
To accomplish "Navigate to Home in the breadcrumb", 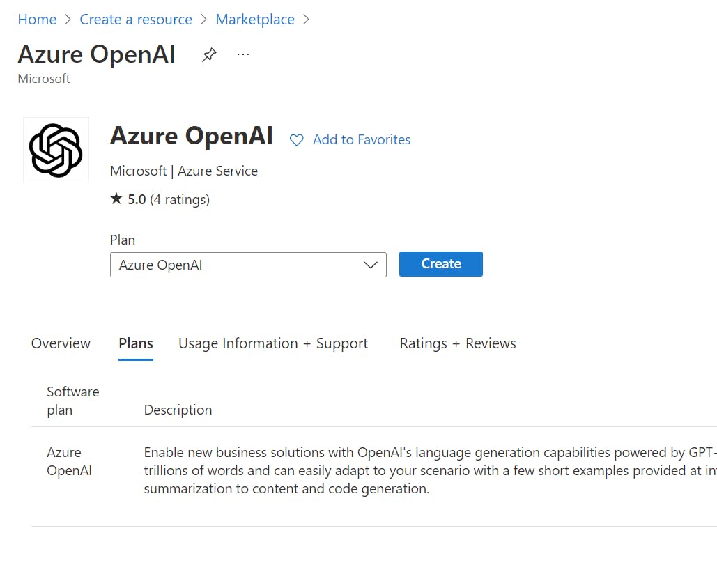I will (x=37, y=20).
